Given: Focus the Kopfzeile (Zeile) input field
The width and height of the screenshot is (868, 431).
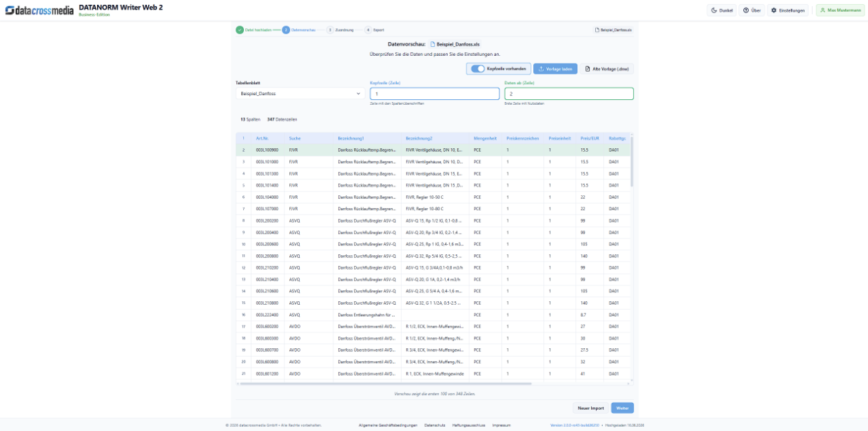Looking at the screenshot, I should [x=435, y=93].
